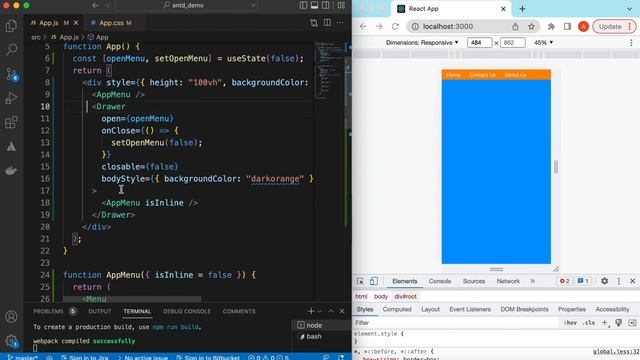Expand more DevTools tabs with the double chevron
Image resolution: width=640 pixels, height=360 pixels.
(532, 281)
